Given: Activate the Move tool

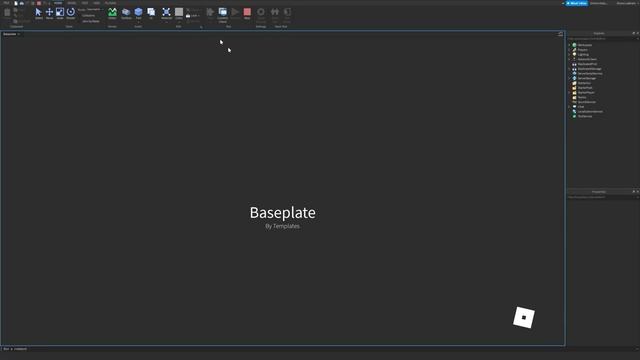Looking at the screenshot, I should pyautogui.click(x=49, y=13).
